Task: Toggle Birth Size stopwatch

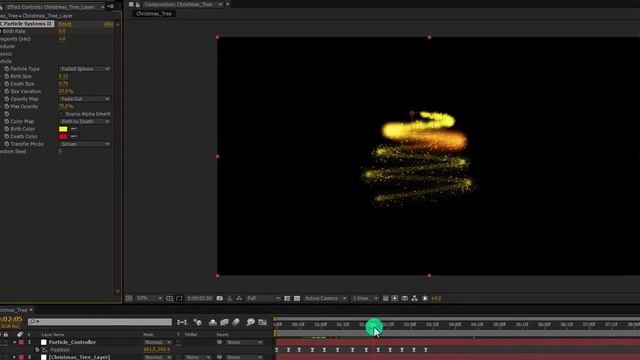Action: point(7,76)
